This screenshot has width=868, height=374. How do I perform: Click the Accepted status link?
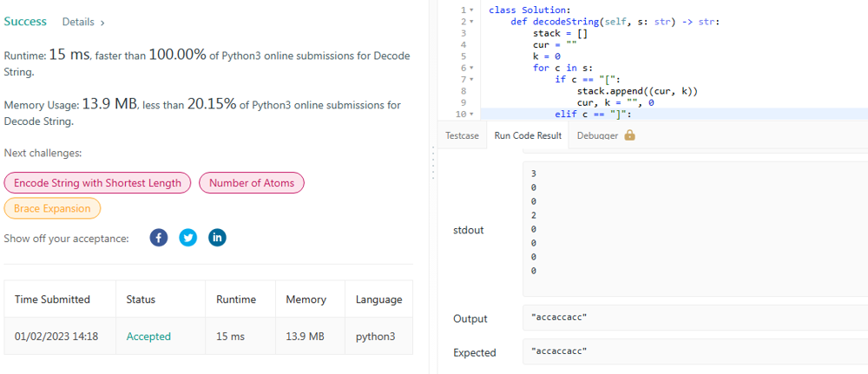point(148,336)
